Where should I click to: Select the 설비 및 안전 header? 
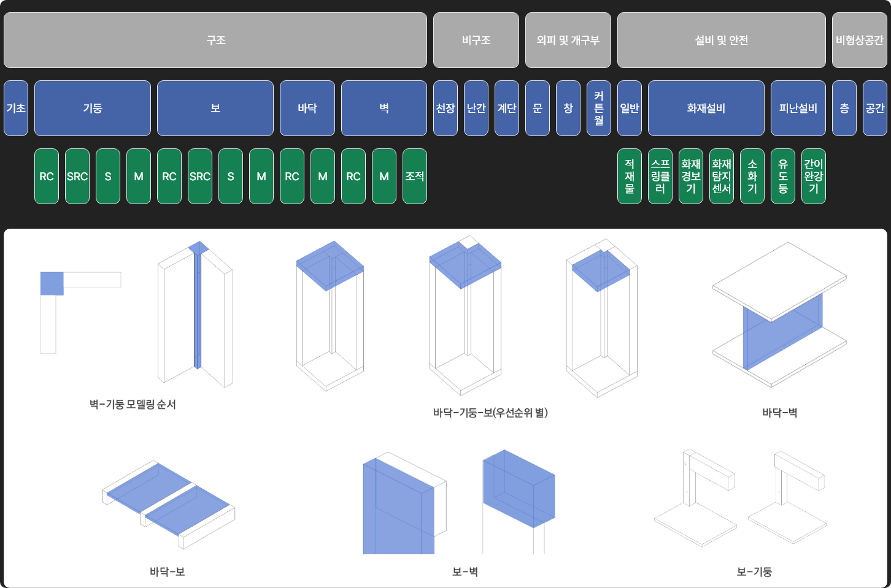(721, 40)
